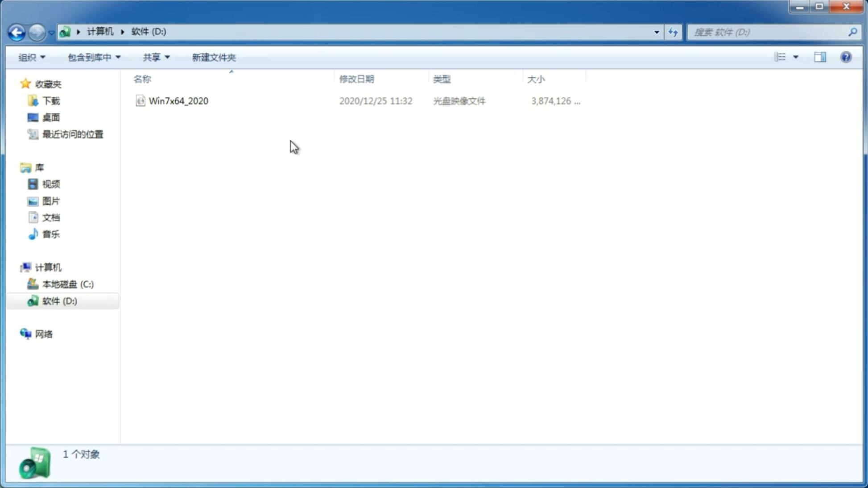Select 软件 (D:) in navigation panel

59,300
